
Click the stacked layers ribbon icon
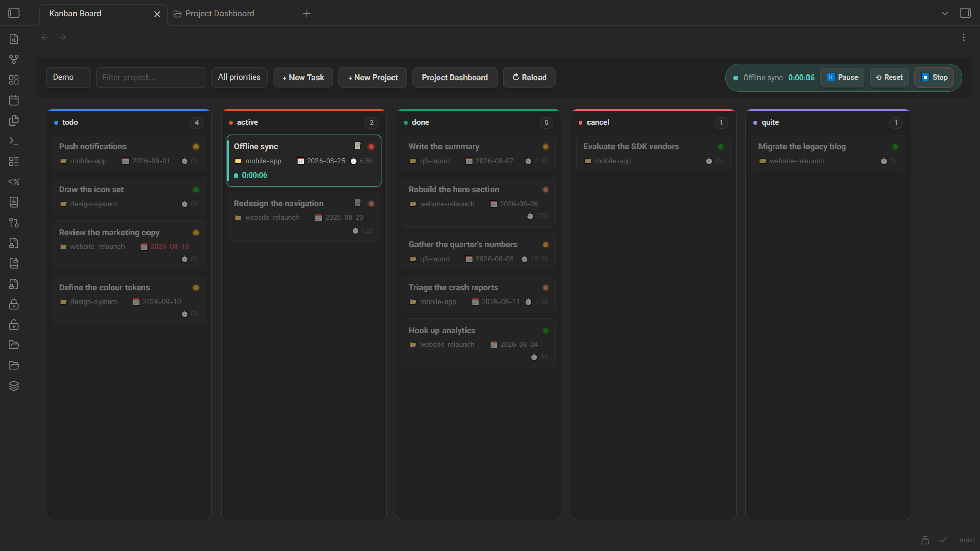(14, 386)
